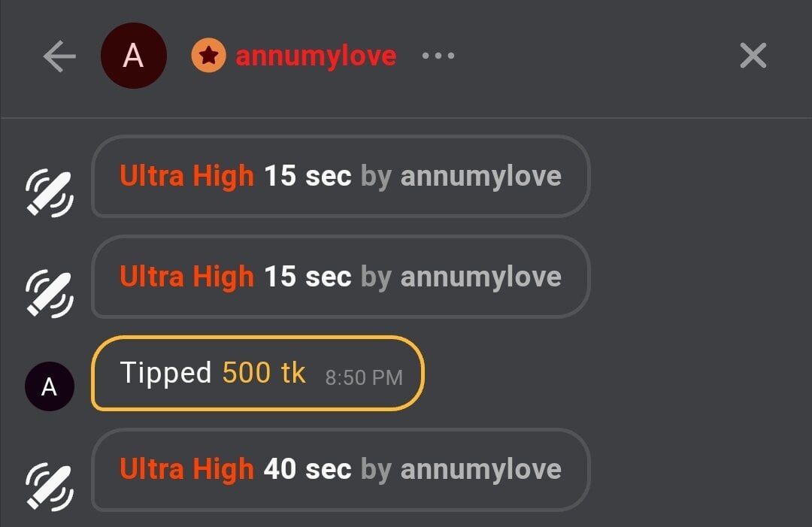
Task: Click annumylove name in first message
Action: (x=481, y=176)
